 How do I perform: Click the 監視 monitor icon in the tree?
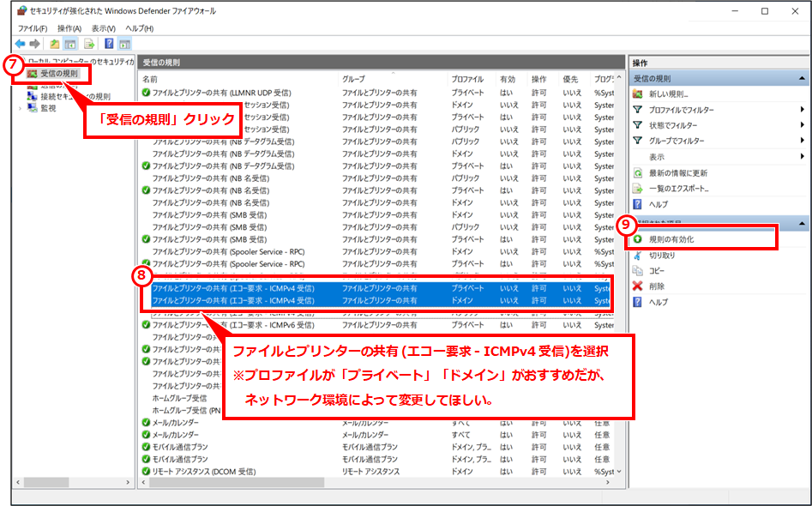[32, 108]
